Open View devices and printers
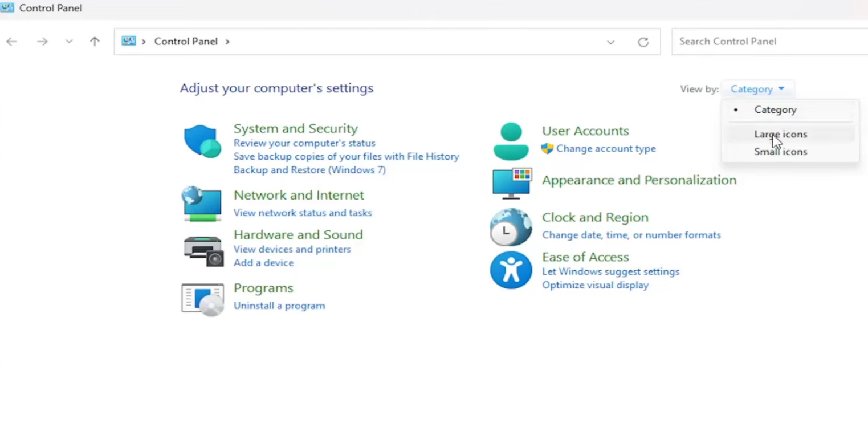The width and height of the screenshot is (868, 443). [x=292, y=249]
